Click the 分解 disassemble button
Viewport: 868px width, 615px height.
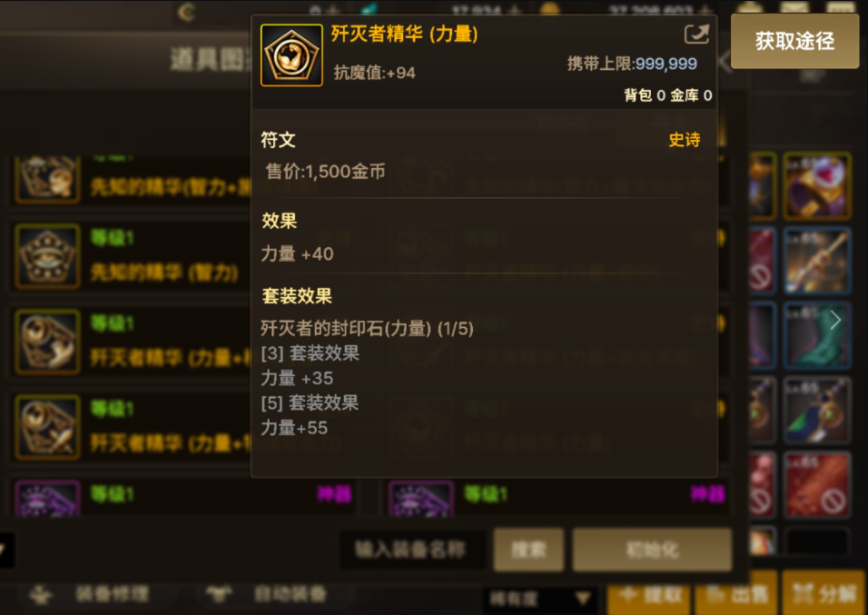point(824,594)
